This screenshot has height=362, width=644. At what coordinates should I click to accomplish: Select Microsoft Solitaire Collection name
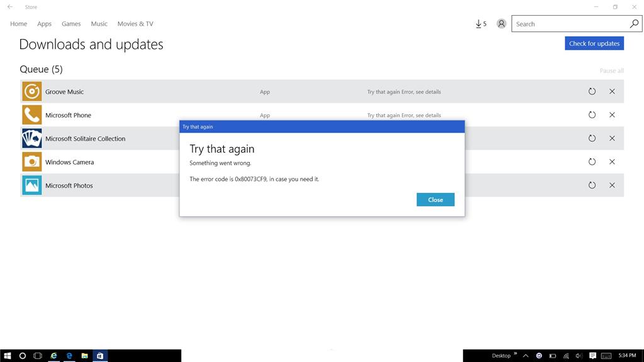pyautogui.click(x=86, y=138)
